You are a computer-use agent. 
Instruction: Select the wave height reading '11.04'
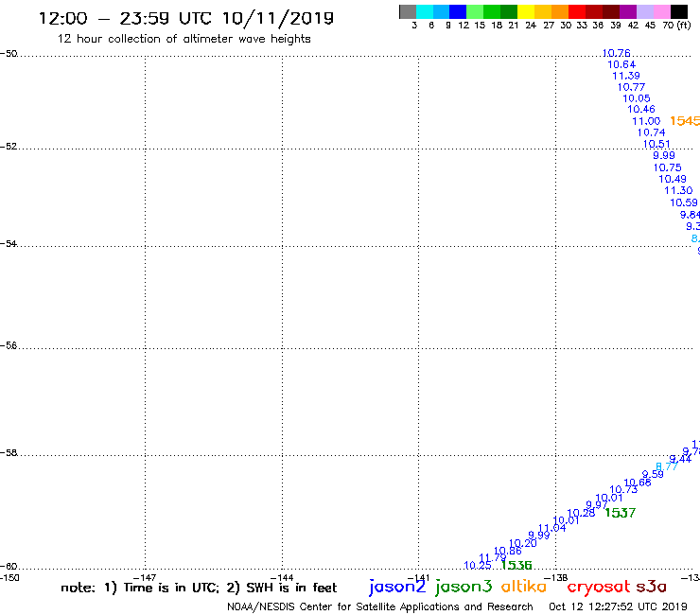(x=552, y=528)
